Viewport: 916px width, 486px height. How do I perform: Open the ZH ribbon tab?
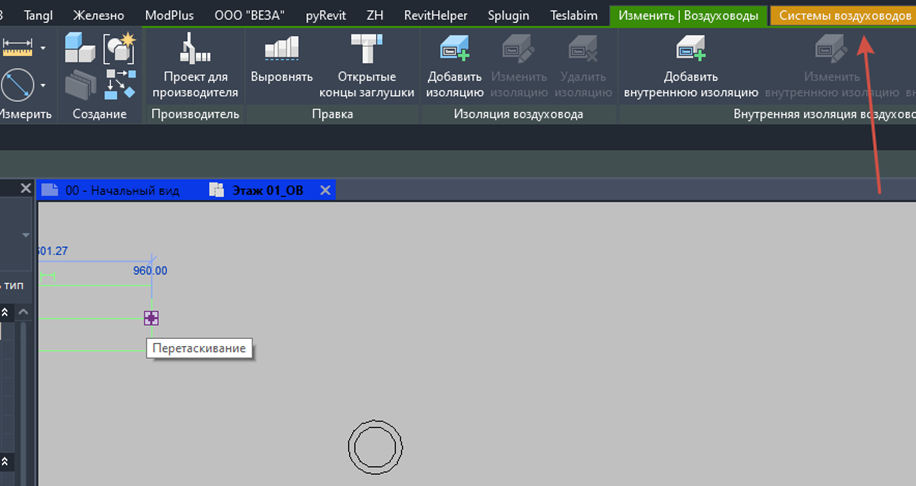click(x=374, y=15)
